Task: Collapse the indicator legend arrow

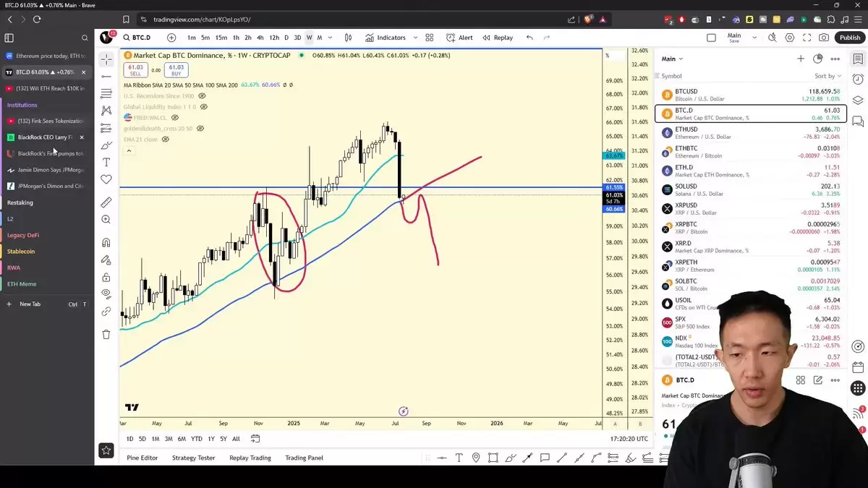Action: tap(129, 150)
